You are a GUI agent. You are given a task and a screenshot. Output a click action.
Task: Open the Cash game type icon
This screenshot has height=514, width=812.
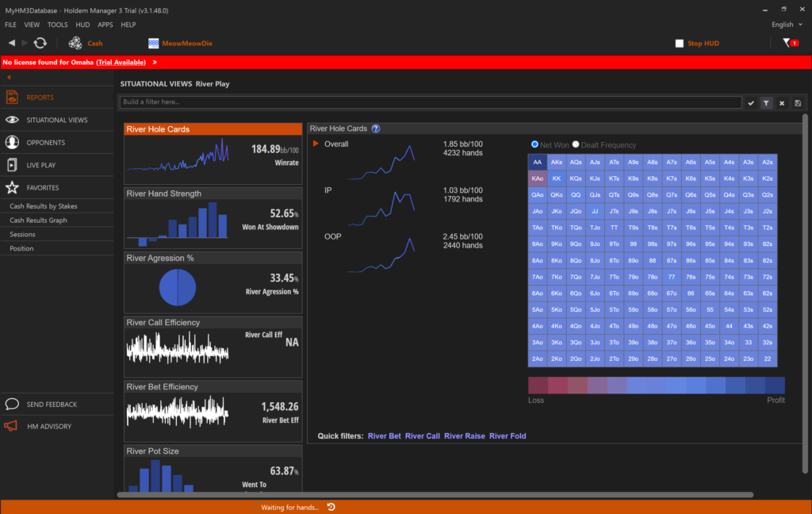pos(75,43)
